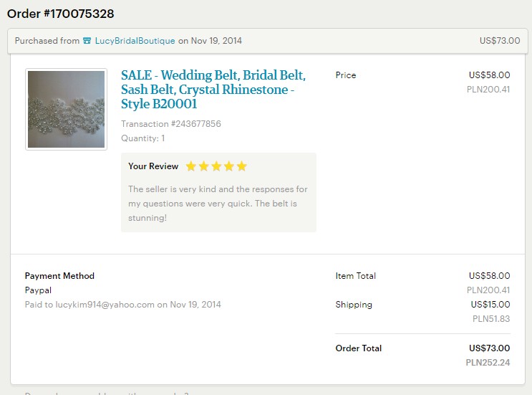
Task: Click the Paypal payment method text
Action: pyautogui.click(x=39, y=290)
